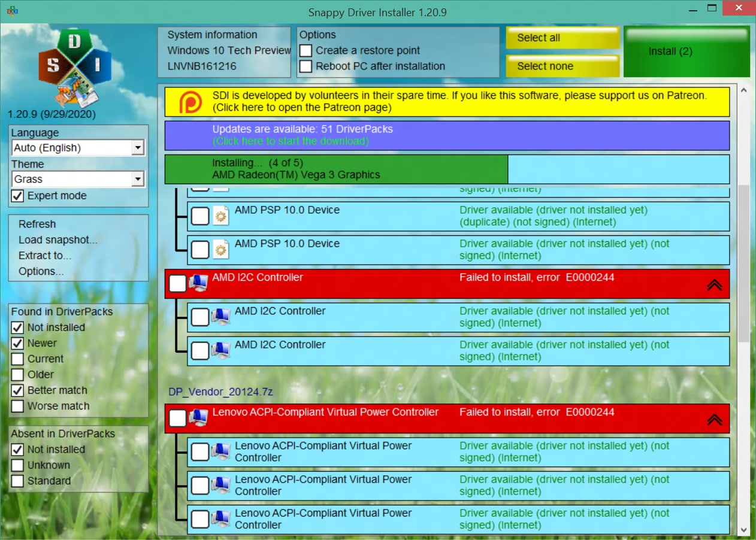Click the scrollbar down arrow
Screen dimensions: 756x540
coord(743,530)
